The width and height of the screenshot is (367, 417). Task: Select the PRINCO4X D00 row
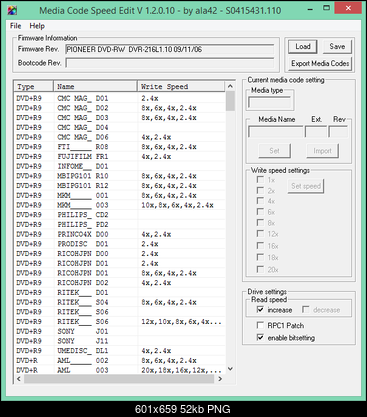pyautogui.click(x=120, y=234)
